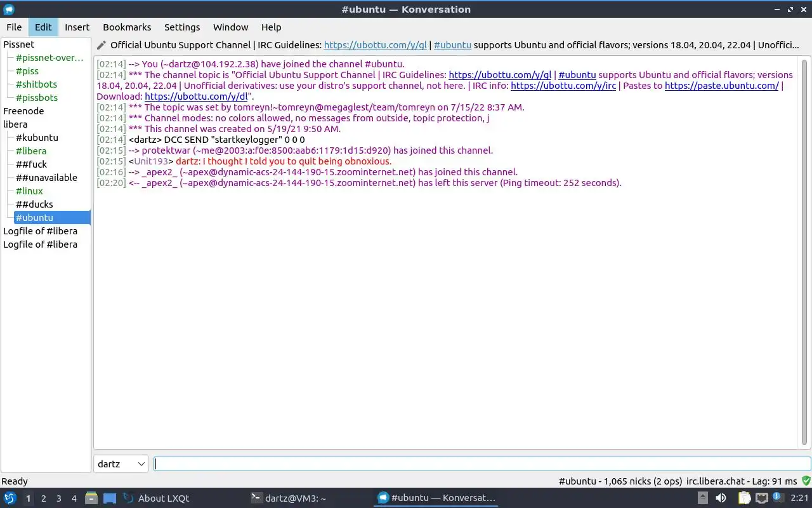812x508 pixels.
Task: Open the volume control in the tray
Action: (x=721, y=498)
